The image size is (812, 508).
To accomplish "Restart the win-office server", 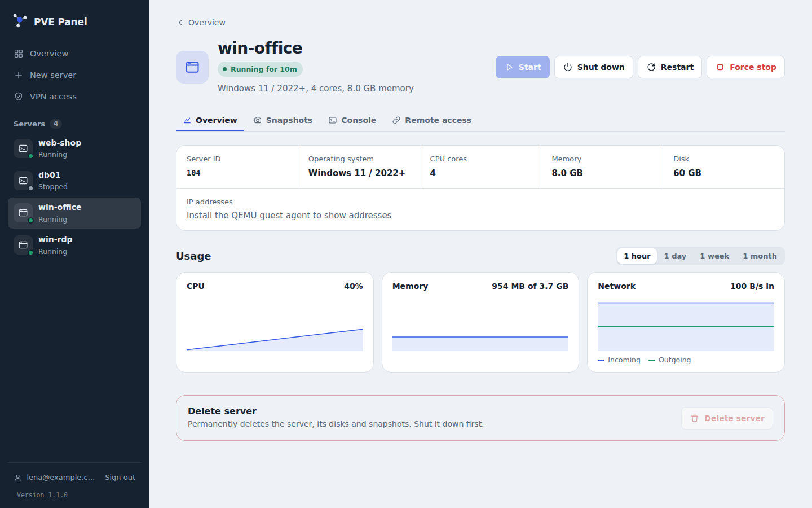I will (x=670, y=67).
